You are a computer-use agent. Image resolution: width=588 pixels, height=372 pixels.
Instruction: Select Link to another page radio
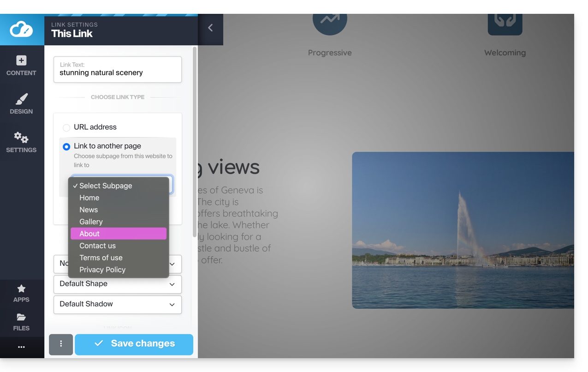pyautogui.click(x=66, y=146)
